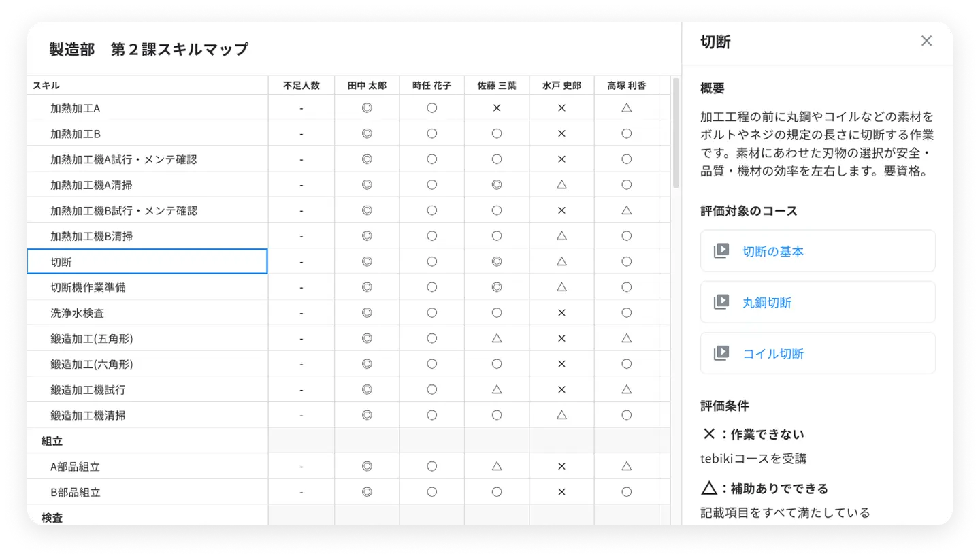Open the 丸鋼切断 course link
Image resolution: width=980 pixels, height=558 pixels.
[x=766, y=302]
